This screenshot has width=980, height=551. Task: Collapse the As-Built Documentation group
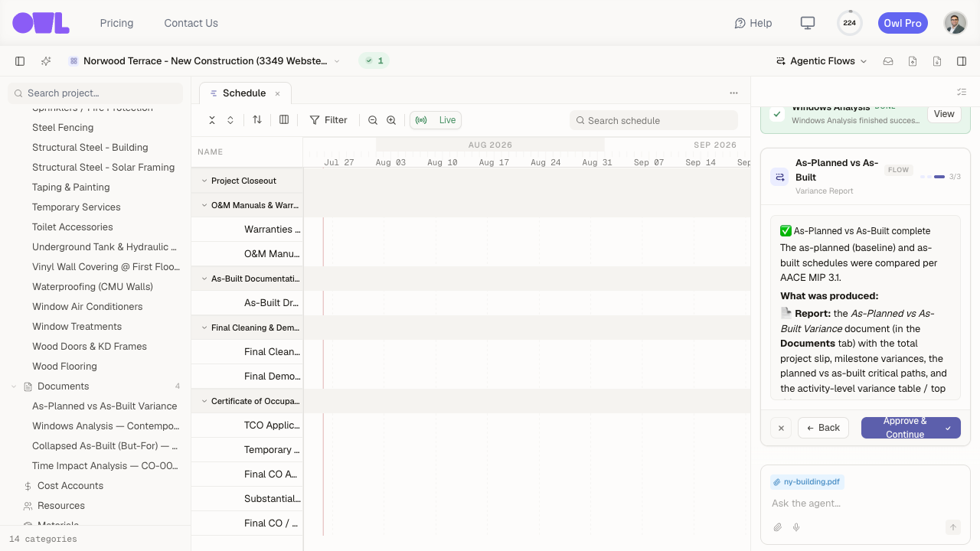point(204,279)
